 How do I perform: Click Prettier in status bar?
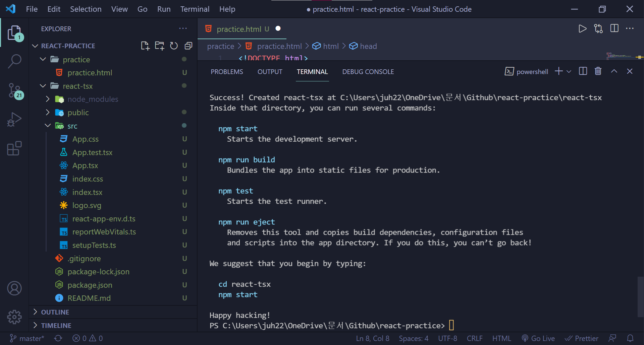(x=582, y=338)
